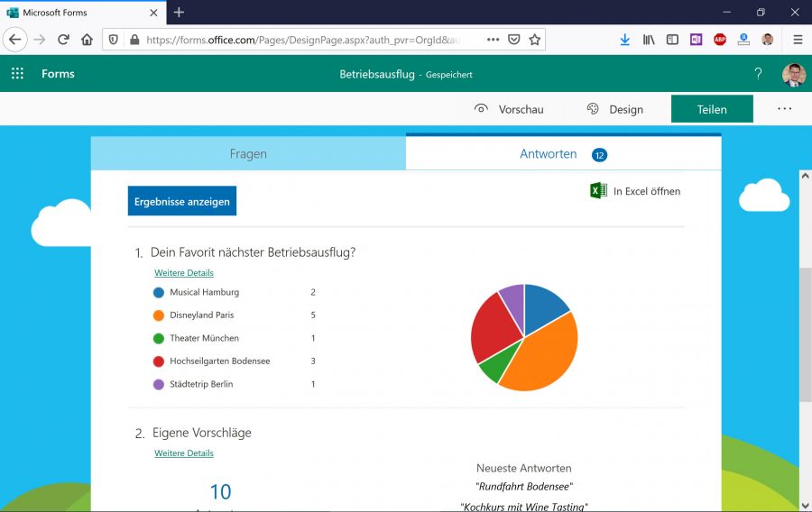Open the Downloads arrow icon

click(625, 40)
